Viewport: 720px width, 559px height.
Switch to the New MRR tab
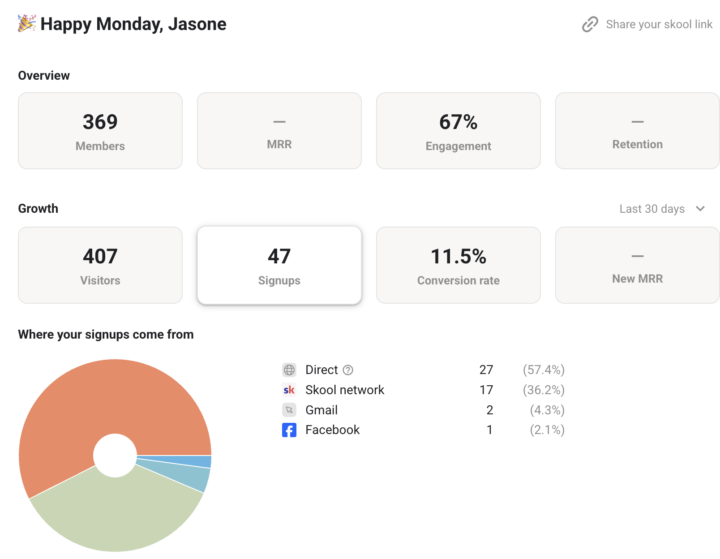637,265
